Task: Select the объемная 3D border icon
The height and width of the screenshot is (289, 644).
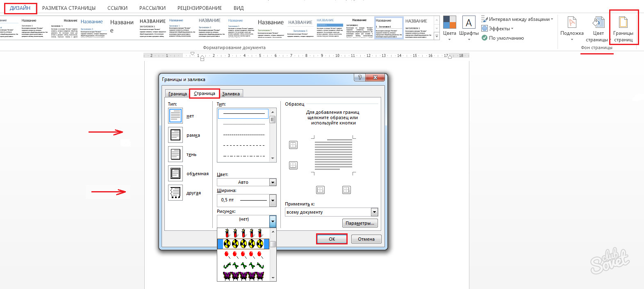Action: [175, 174]
